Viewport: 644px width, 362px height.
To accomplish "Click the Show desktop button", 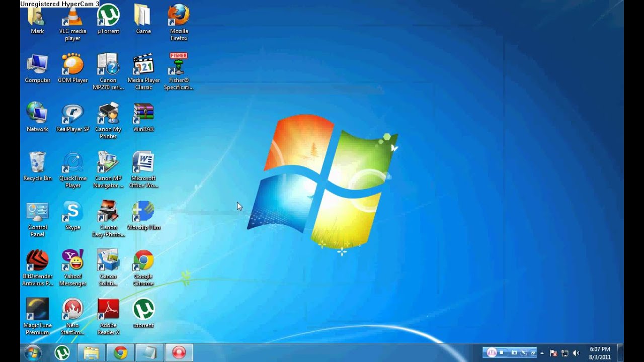I will 620,353.
